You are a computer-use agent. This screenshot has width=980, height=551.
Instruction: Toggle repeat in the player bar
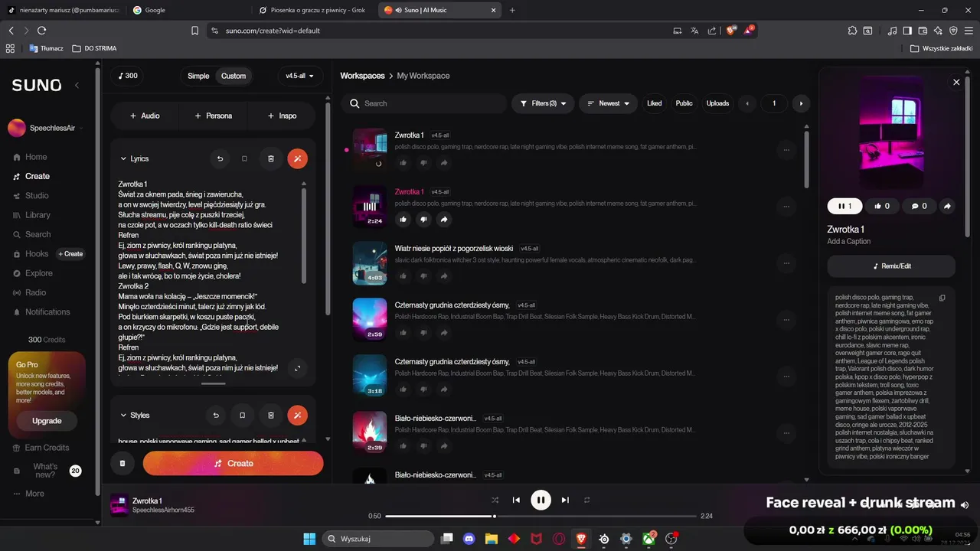(587, 500)
